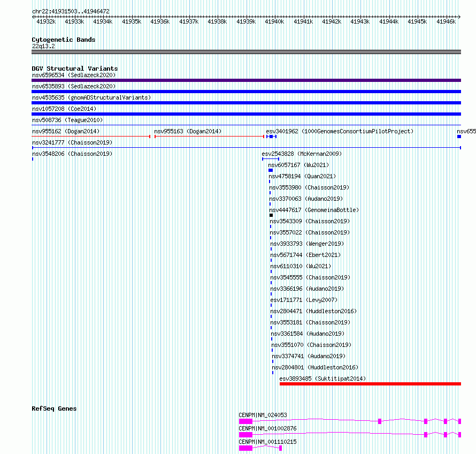Click the 41936k ruler tick label
Image resolution: width=476 pixels, height=454 pixels.
click(x=160, y=21)
